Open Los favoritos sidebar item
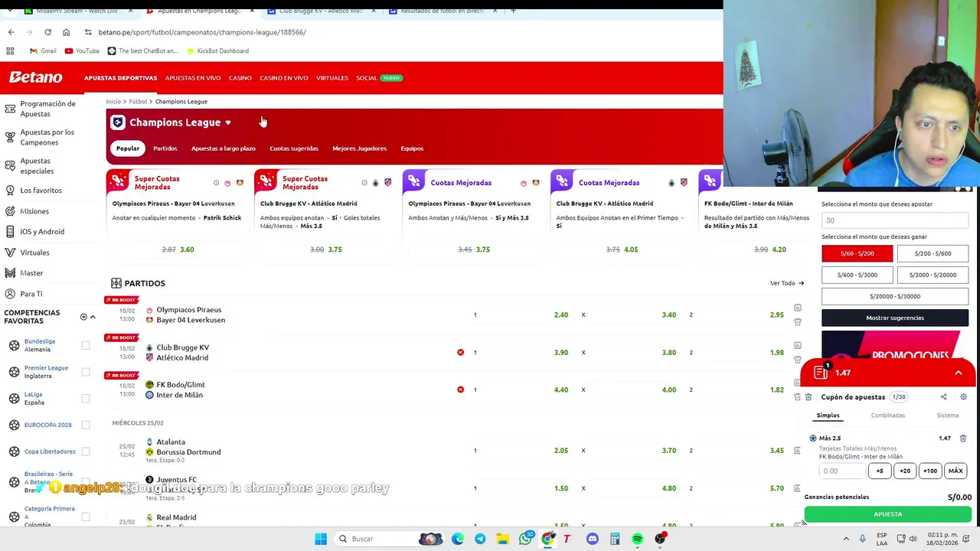 pyautogui.click(x=41, y=190)
